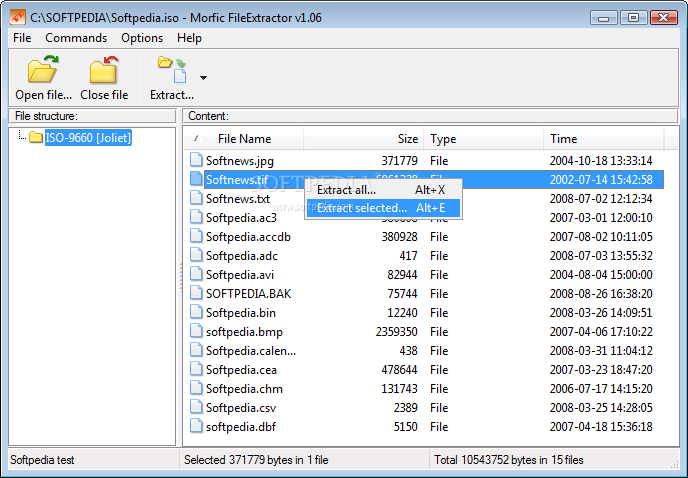Select the SOFTPEDIA.BAK file name
Viewport: 688px width, 478px height.
[248, 294]
